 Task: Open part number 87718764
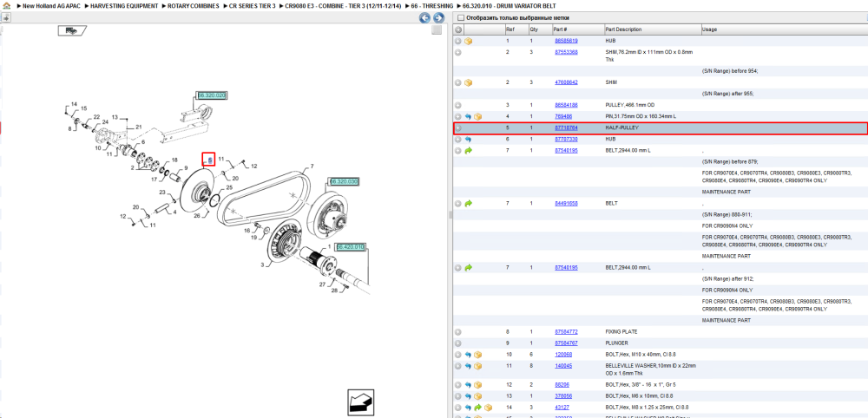click(x=566, y=127)
